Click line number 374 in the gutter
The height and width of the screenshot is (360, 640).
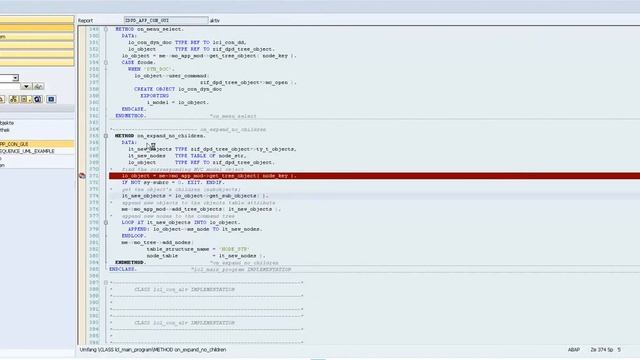tap(94, 196)
